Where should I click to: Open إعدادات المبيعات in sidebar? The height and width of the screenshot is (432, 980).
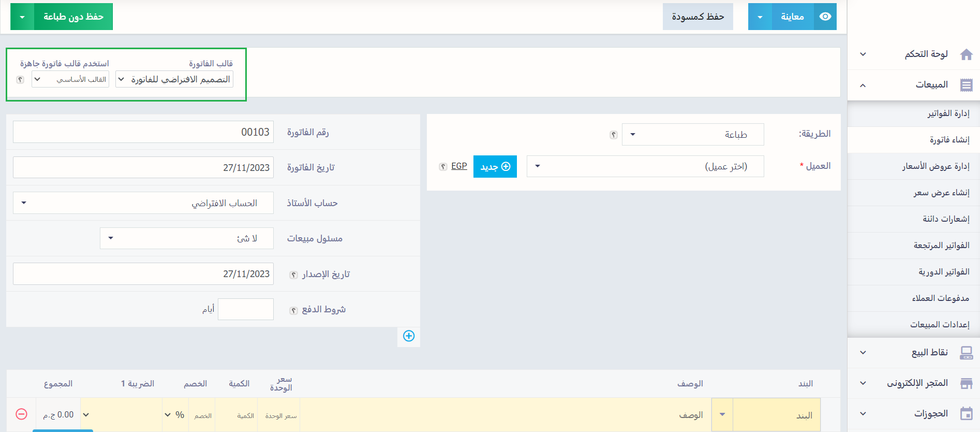(x=940, y=325)
